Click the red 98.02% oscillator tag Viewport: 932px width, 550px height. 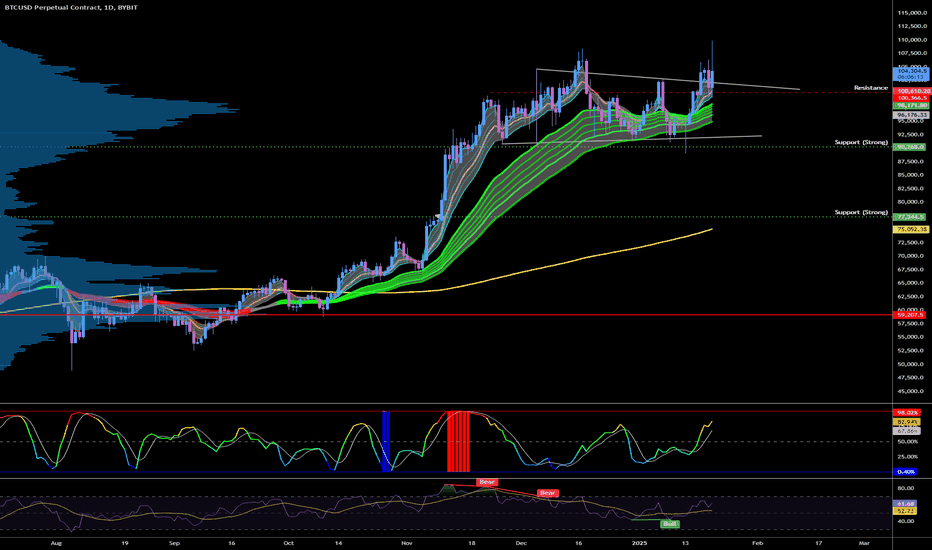pos(907,413)
